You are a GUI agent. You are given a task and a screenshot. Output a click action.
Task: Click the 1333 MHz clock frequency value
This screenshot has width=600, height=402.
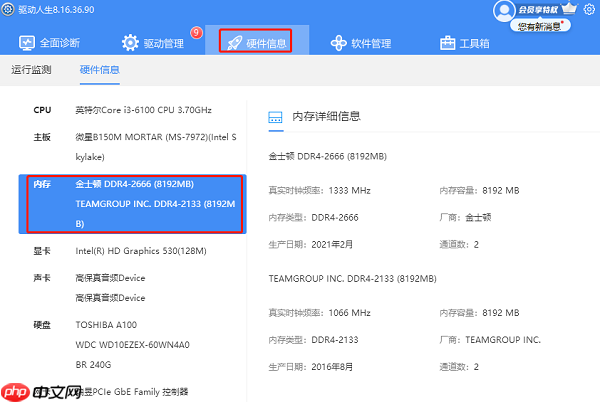coord(349,190)
